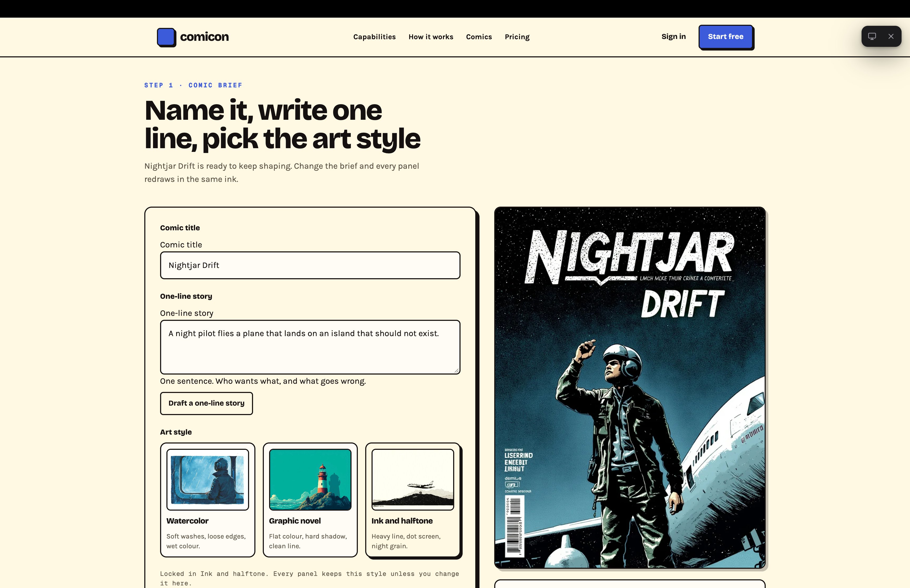910x588 pixels.
Task: Click the Nightjar Drift cover image
Action: click(630, 387)
